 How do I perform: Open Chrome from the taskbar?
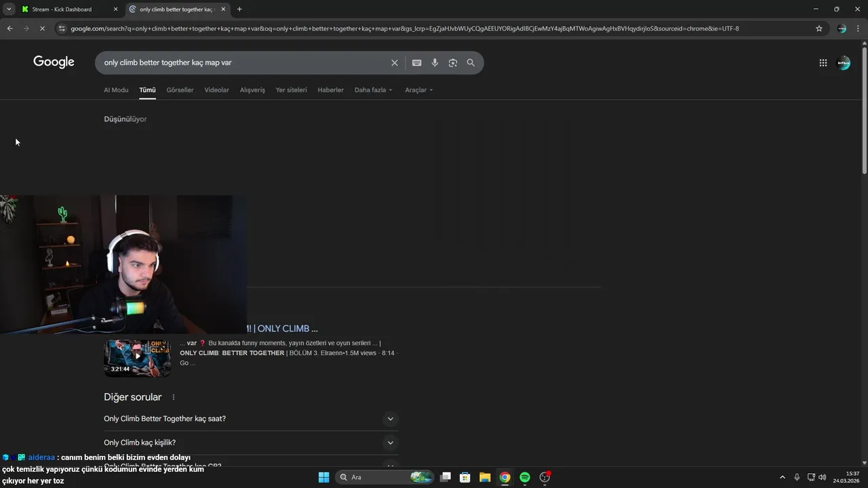tap(505, 477)
